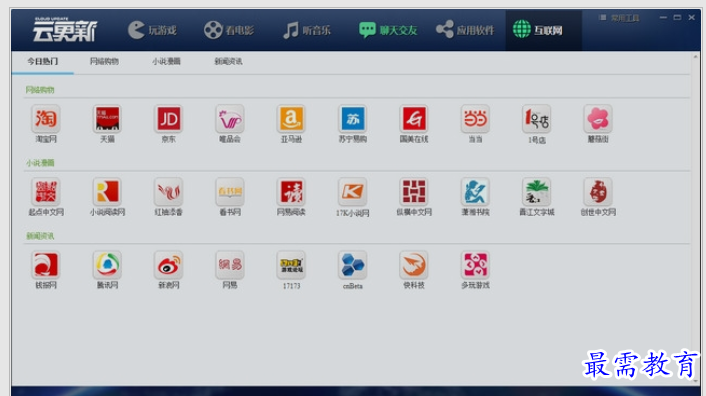
Task: Switch to the 小说漫画 tab
Action: [166, 61]
